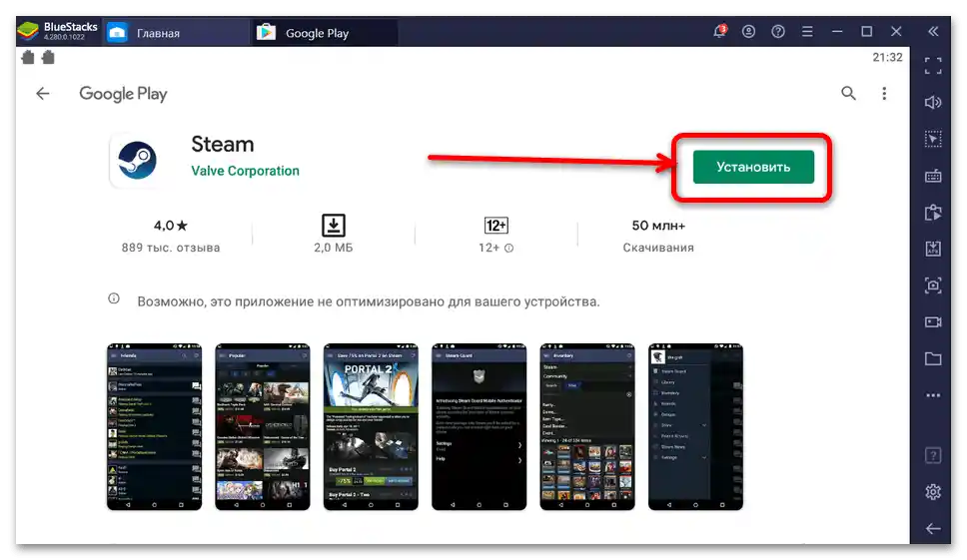Open BlueStacks settings gear
Viewport: 967px width, 560px height.
coord(933,491)
